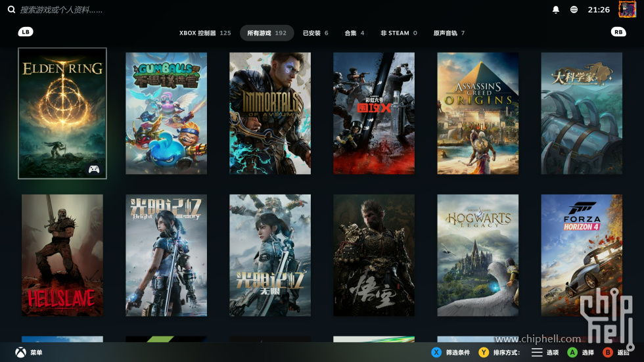Click the yellow Y button icon
Image resolution: width=644 pixels, height=362 pixels.
click(484, 352)
